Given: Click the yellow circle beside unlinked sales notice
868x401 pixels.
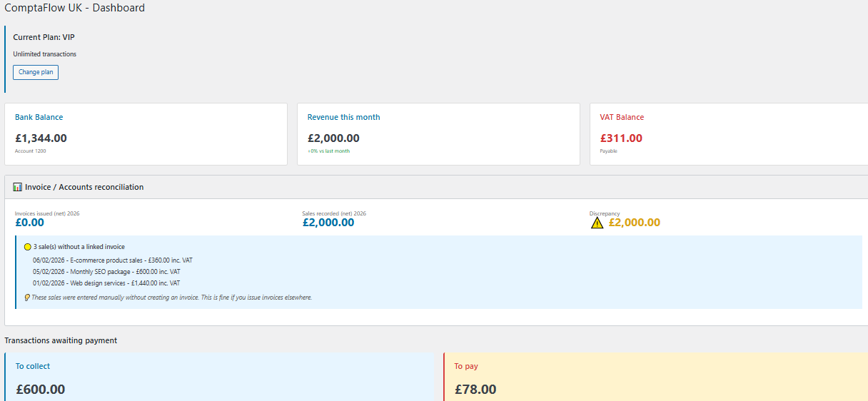Looking at the screenshot, I should pyautogui.click(x=28, y=247).
